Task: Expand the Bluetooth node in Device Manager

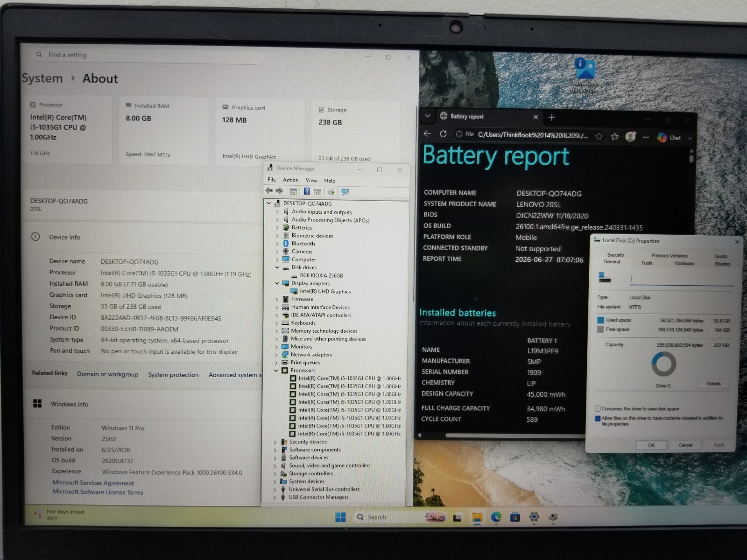Action: point(277,244)
